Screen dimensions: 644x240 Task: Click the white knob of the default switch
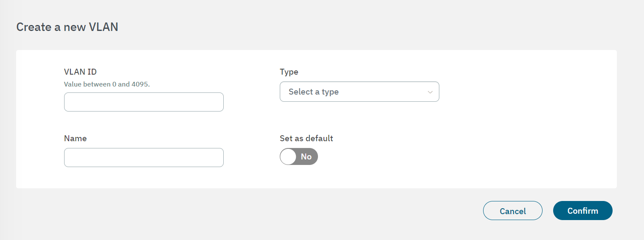coord(288,156)
